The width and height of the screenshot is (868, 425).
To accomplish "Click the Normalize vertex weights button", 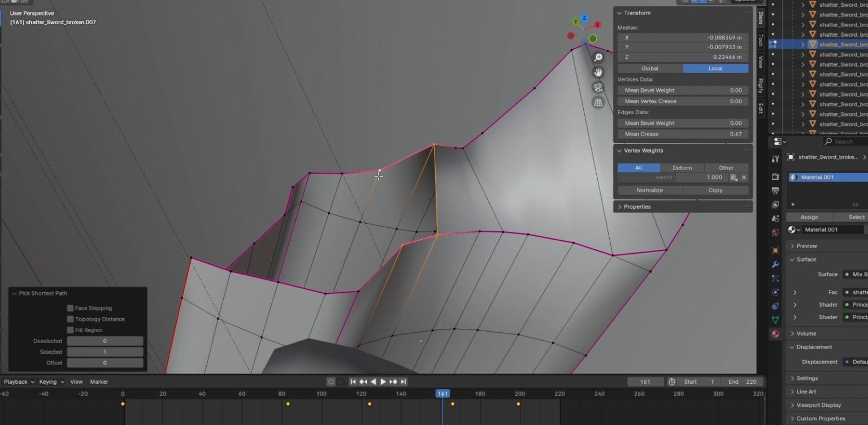I will (649, 190).
